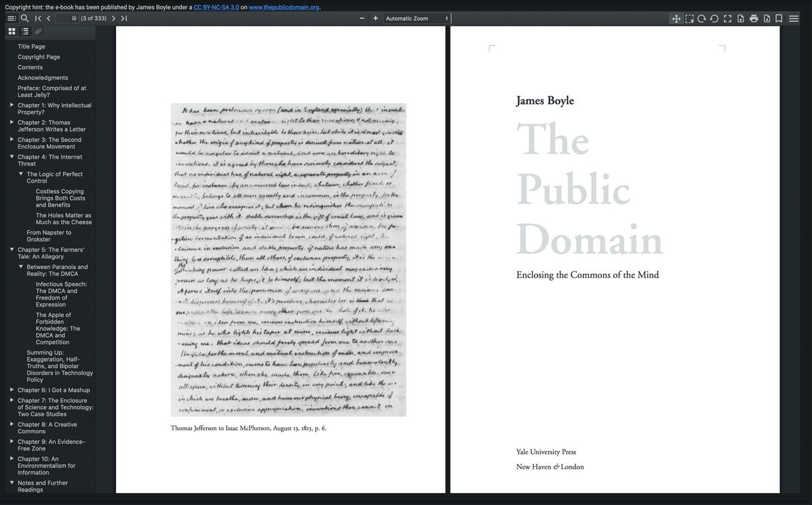Open Title Page in outline

(31, 46)
